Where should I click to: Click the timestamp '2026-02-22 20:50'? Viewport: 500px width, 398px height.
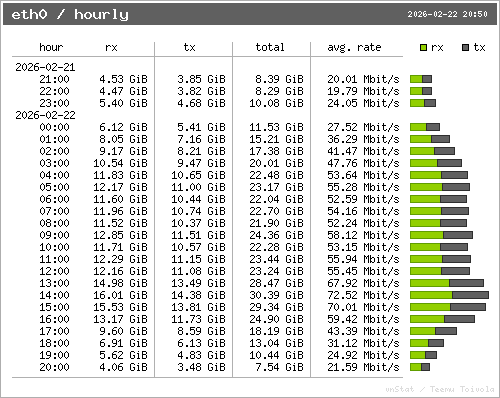pos(447,14)
